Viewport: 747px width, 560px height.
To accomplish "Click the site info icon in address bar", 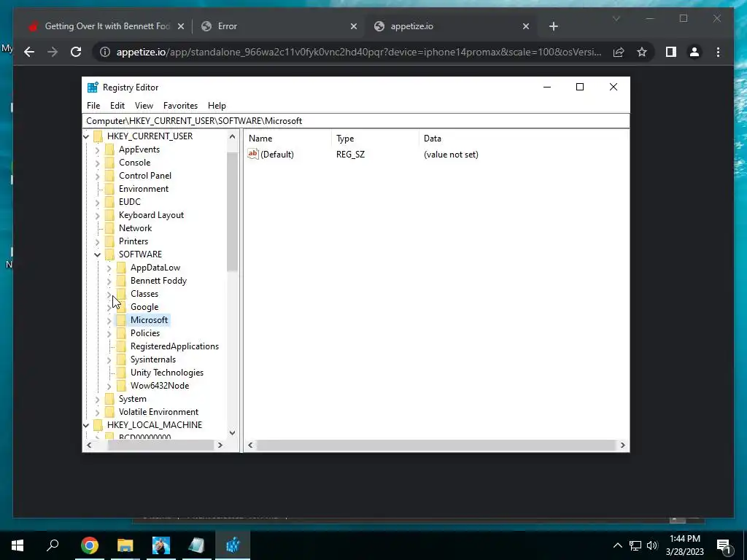I will [x=105, y=52].
